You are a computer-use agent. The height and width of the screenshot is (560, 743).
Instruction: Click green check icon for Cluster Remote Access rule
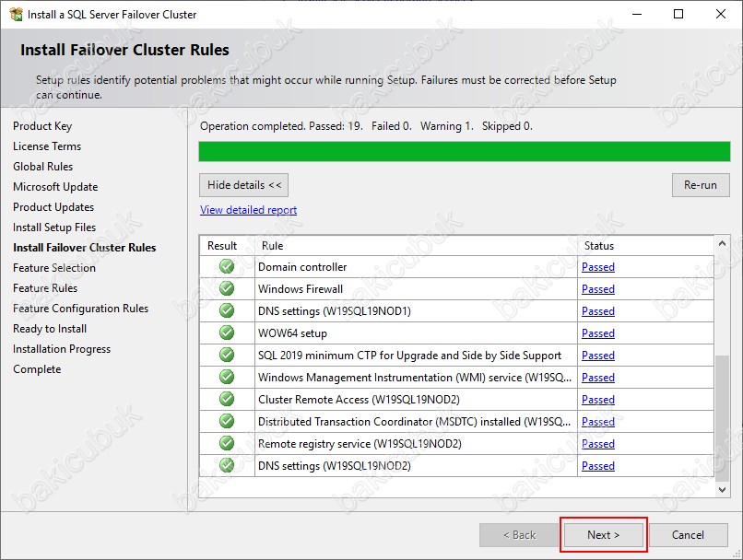click(227, 399)
